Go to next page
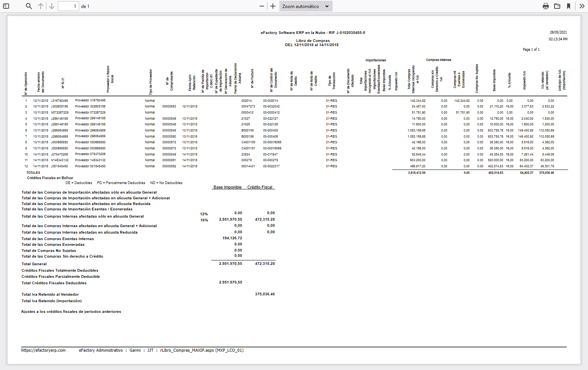Viewport: 588px width, 370px height. [51, 6]
